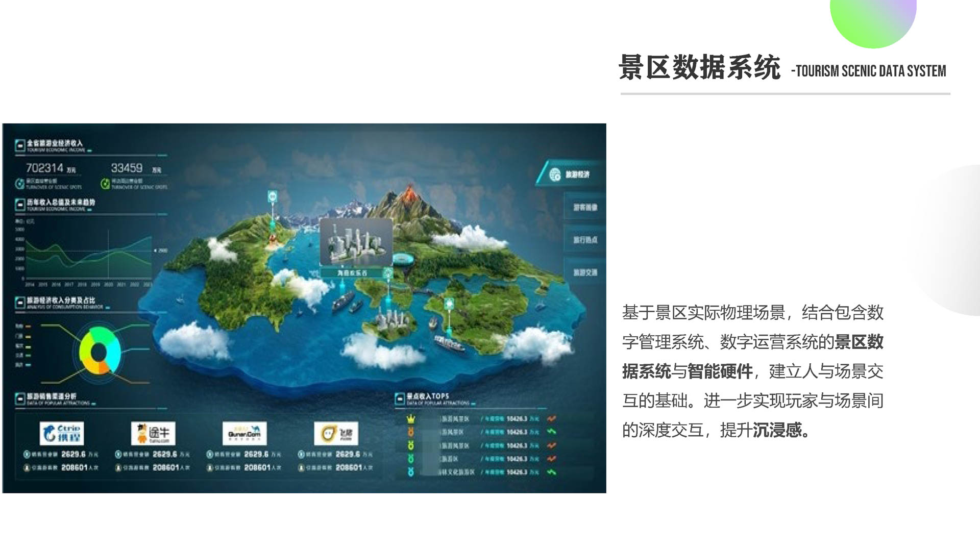Click the 飞猪 Fliggy logo
The width and height of the screenshot is (980, 551).
336,434
